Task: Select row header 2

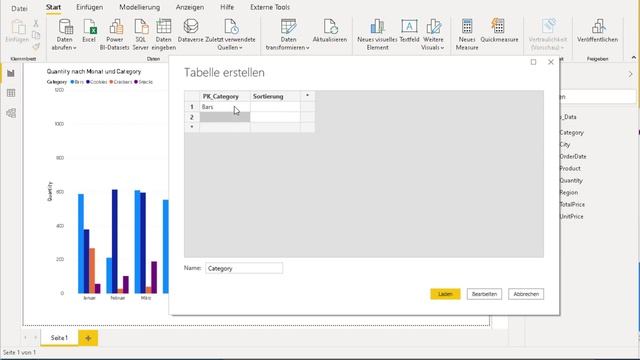Action: coord(192,117)
